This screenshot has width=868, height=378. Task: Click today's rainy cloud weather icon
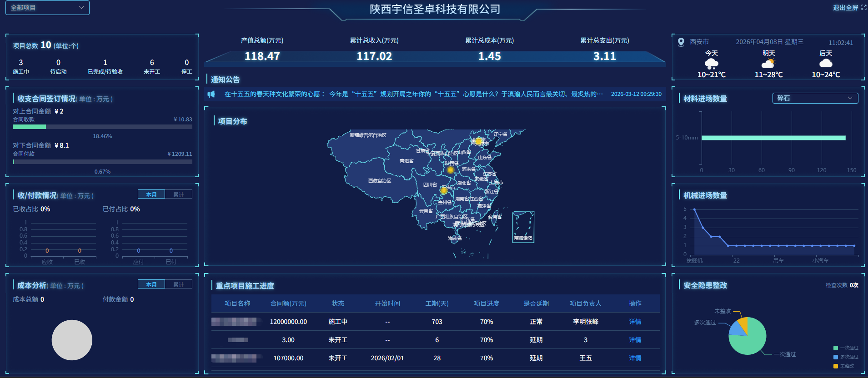pos(711,64)
